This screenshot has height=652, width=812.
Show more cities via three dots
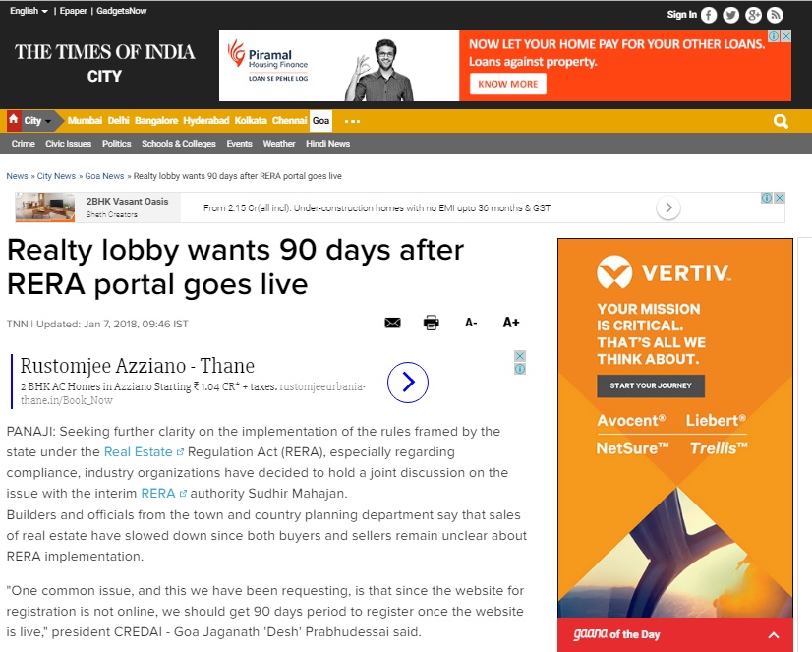352,121
